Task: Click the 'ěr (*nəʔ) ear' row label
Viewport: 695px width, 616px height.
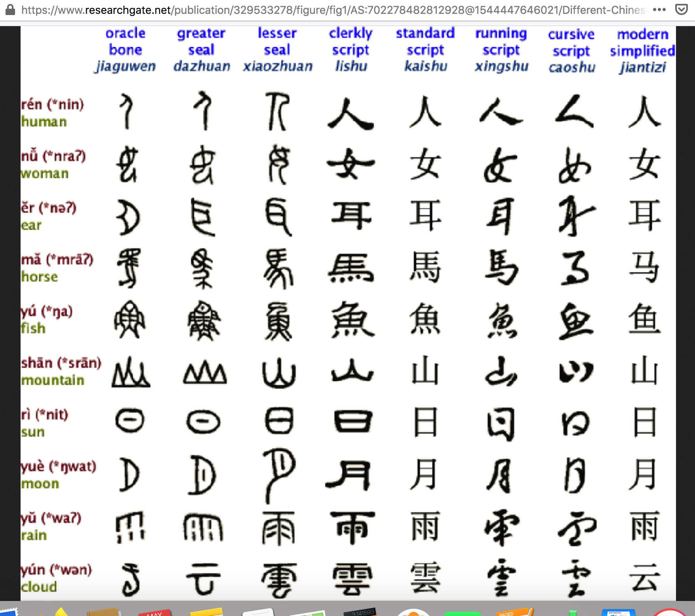Action: tap(49, 216)
